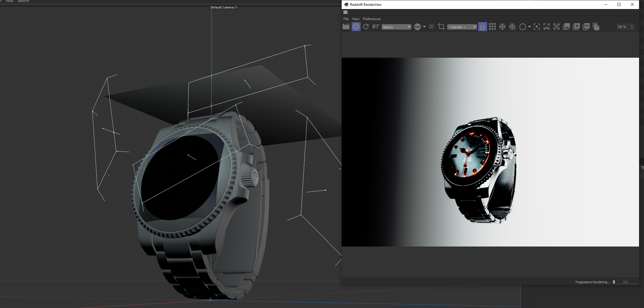This screenshot has height=308, width=644.
Task: Toggle the IPR play button
Action: point(356,27)
